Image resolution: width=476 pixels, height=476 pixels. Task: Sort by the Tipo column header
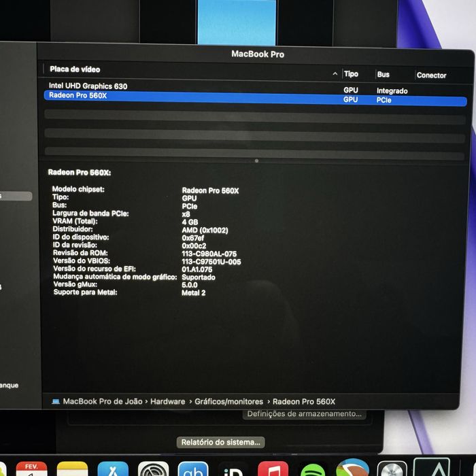point(351,73)
